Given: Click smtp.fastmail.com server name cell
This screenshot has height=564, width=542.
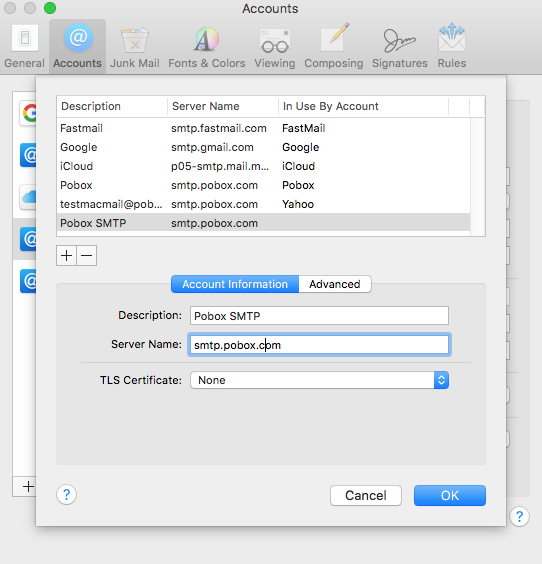Looking at the screenshot, I should (x=219, y=128).
